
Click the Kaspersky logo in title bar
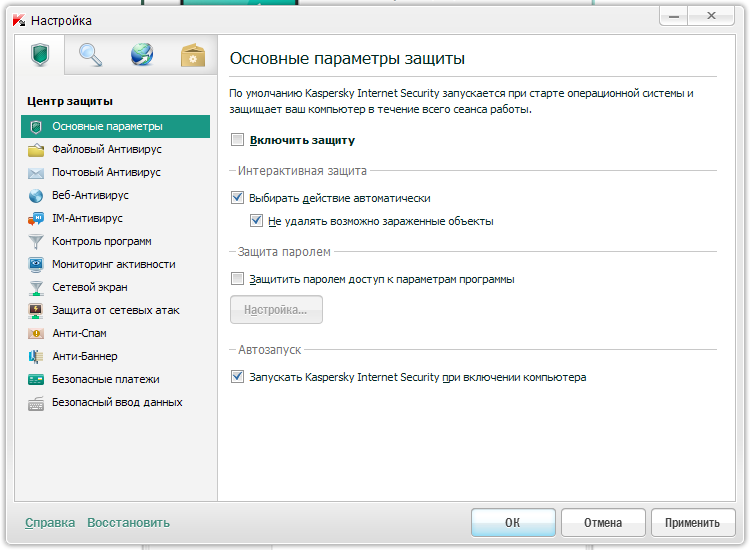[19, 21]
